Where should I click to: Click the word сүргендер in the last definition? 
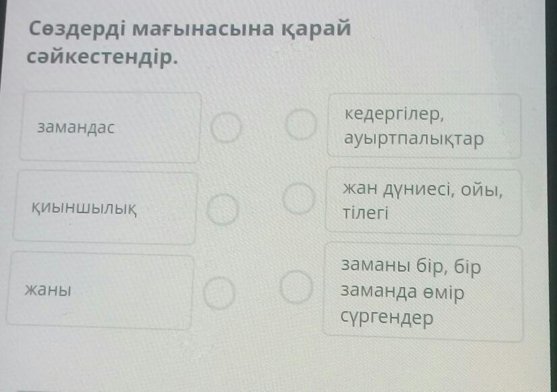click(387, 318)
